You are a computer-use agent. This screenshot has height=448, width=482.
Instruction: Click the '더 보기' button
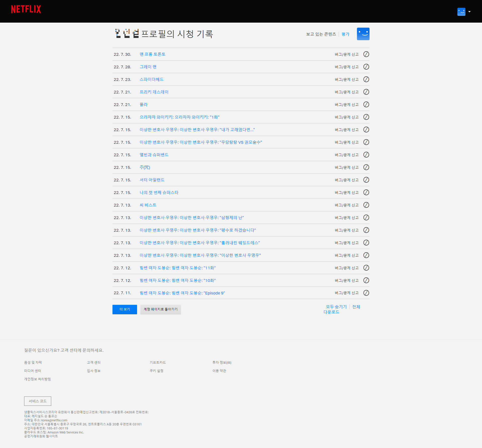click(x=125, y=309)
